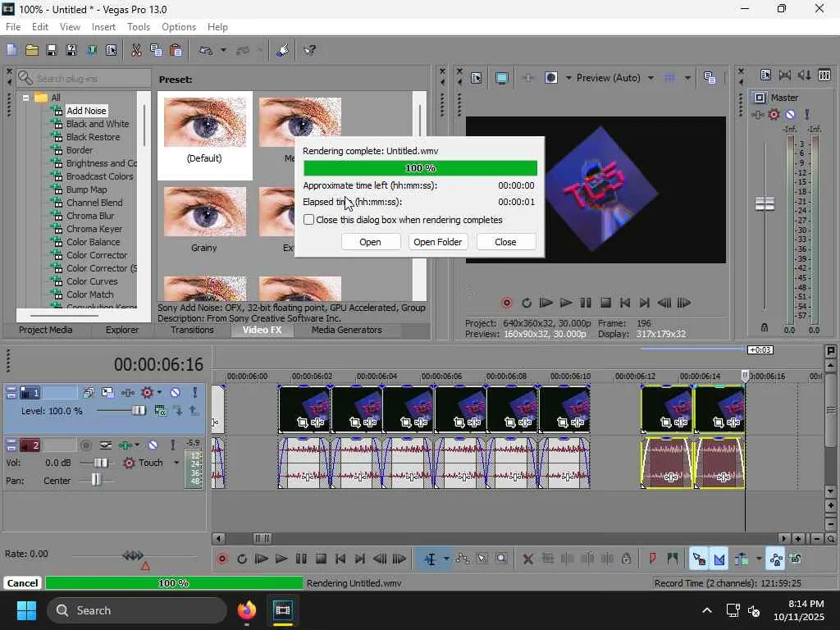Image resolution: width=840 pixels, height=630 pixels.
Task: Click the Paste clipboard icon
Action: click(176, 50)
